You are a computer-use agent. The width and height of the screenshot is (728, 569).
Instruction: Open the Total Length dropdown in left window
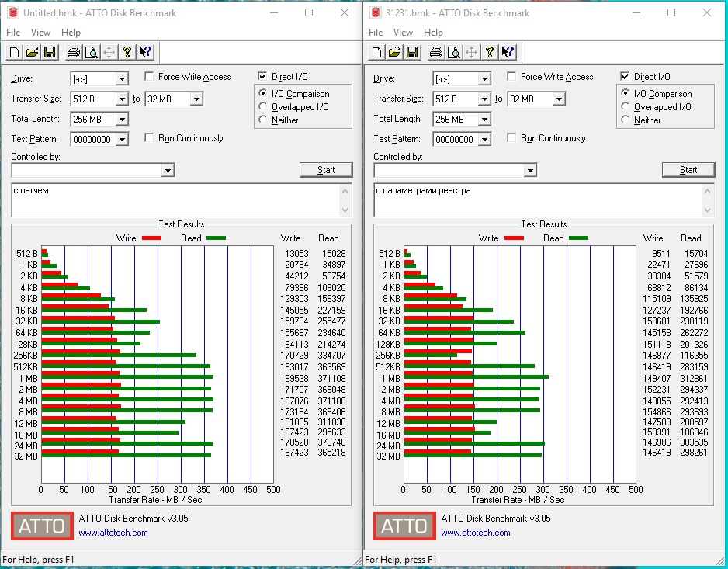click(122, 120)
